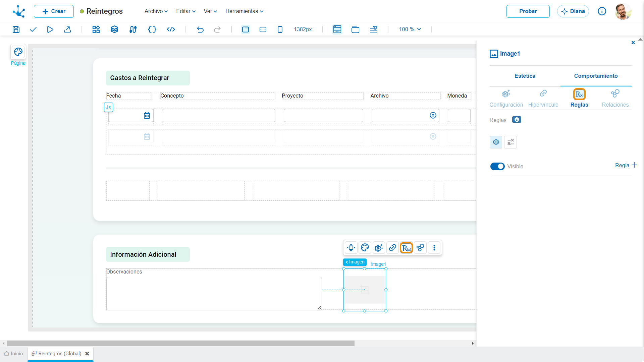The height and width of the screenshot is (362, 644).
Task: Click the indent lines toolbar icon
Action: click(374, 29)
